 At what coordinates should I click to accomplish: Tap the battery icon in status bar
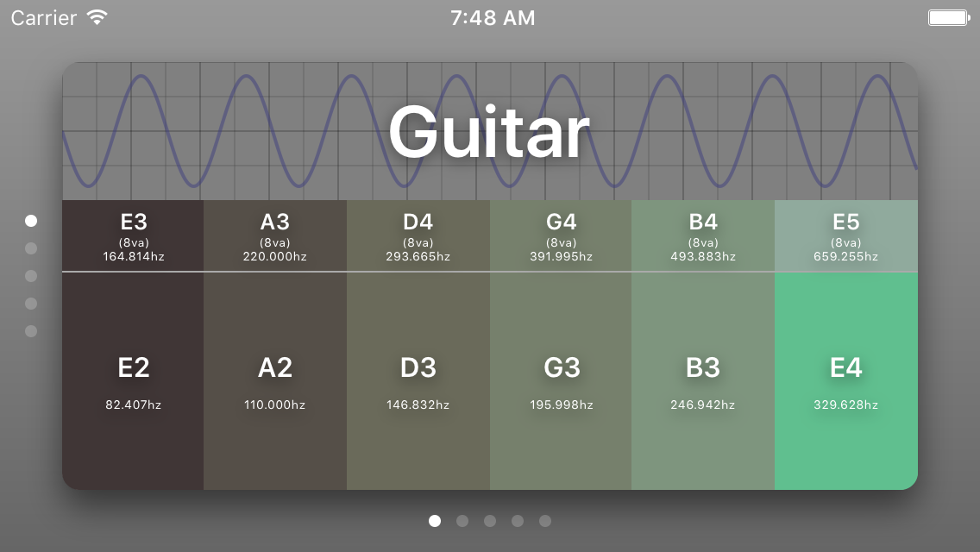pyautogui.click(x=948, y=17)
